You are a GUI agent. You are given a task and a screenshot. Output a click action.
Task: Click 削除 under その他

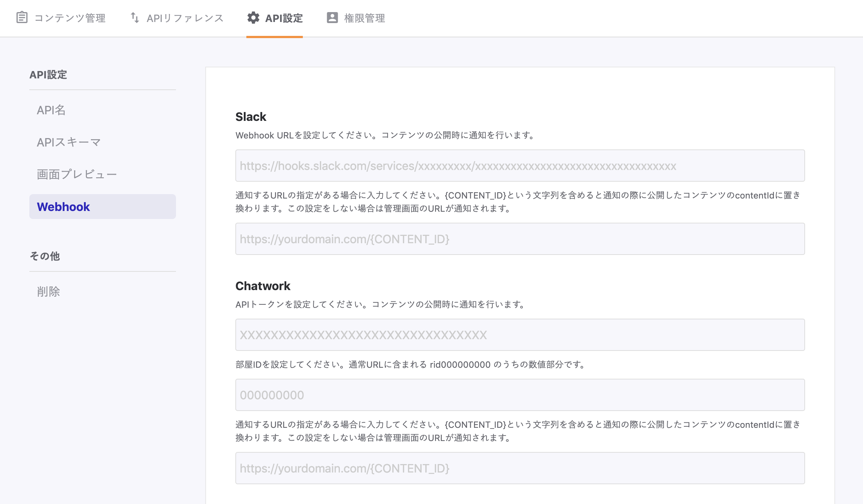point(48,292)
